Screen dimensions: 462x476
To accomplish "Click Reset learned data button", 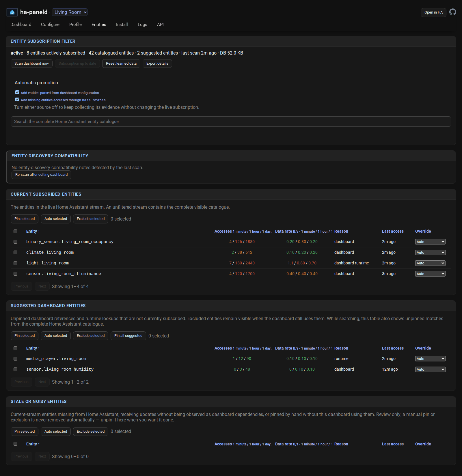I will click(x=121, y=64).
